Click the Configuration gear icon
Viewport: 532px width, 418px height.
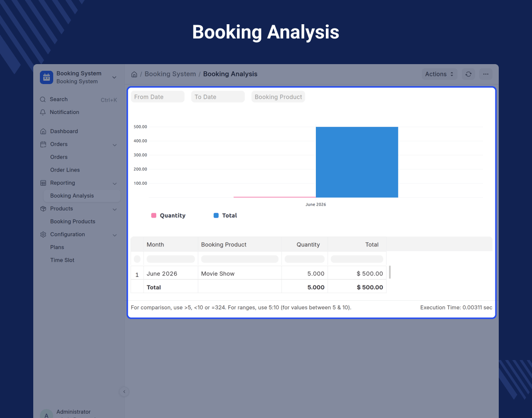point(43,235)
